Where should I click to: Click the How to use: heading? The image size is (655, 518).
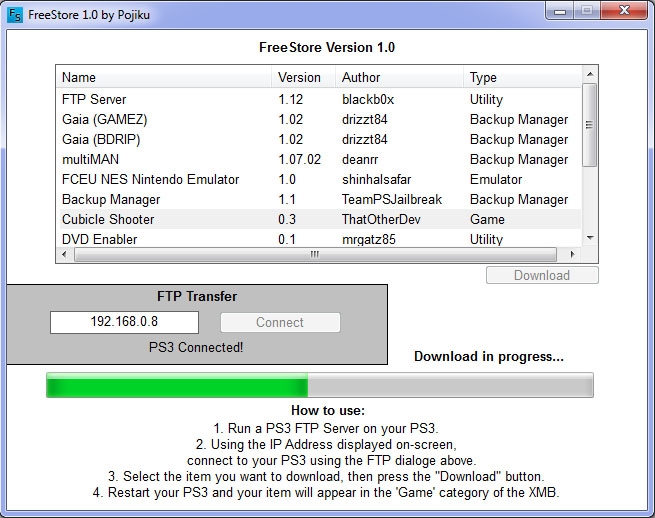point(328,411)
